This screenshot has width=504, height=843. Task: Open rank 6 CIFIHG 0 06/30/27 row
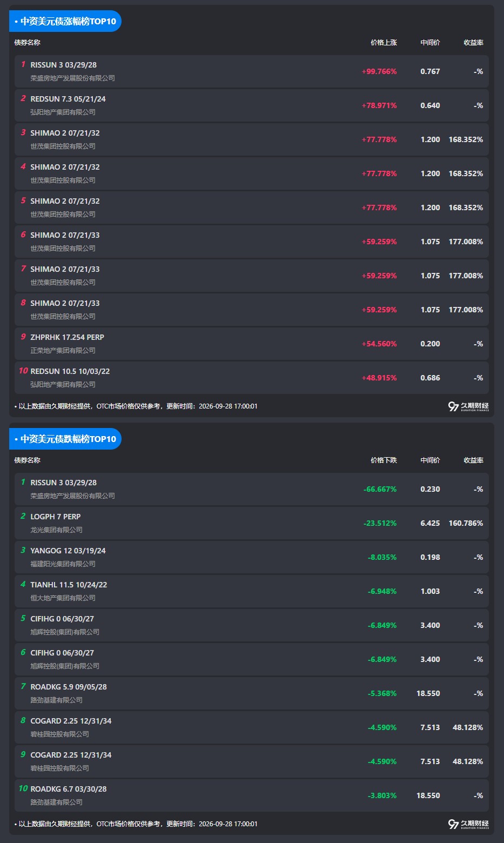252,659
